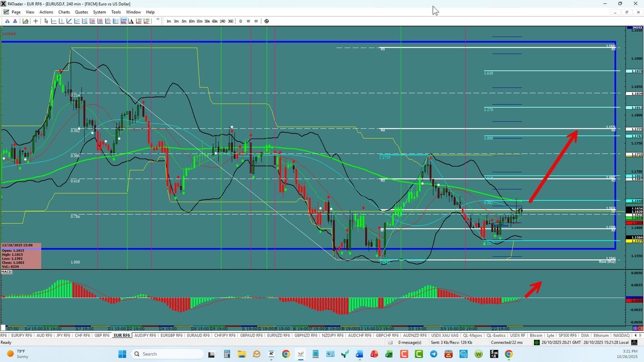This screenshot has height=362, width=644.
Task: Expand the Quotes menu
Action: pyautogui.click(x=81, y=12)
